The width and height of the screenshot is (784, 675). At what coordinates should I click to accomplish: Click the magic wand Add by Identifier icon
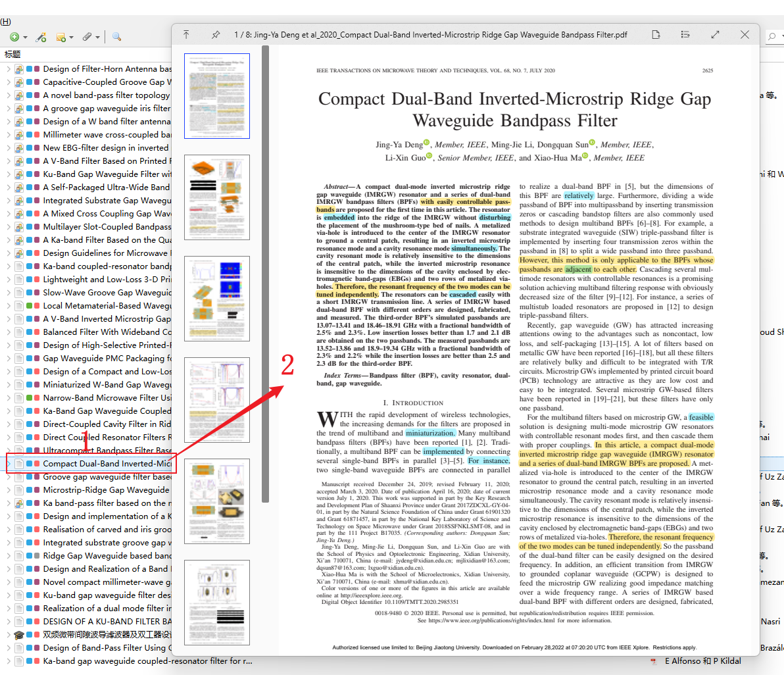tap(41, 37)
